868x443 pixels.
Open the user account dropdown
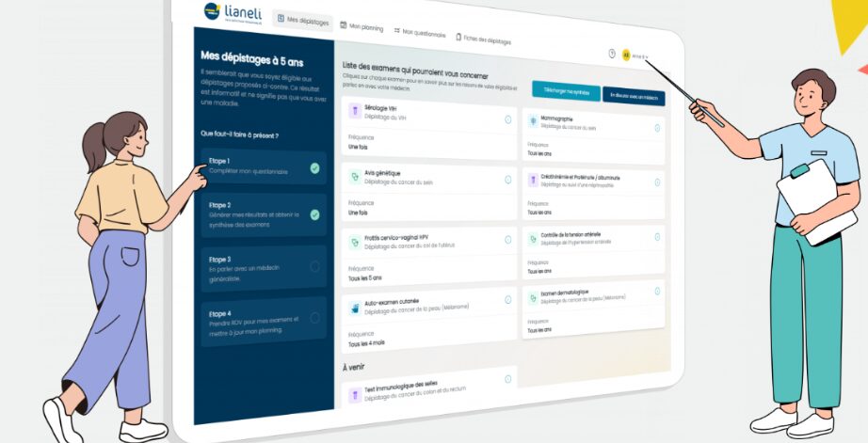640,56
